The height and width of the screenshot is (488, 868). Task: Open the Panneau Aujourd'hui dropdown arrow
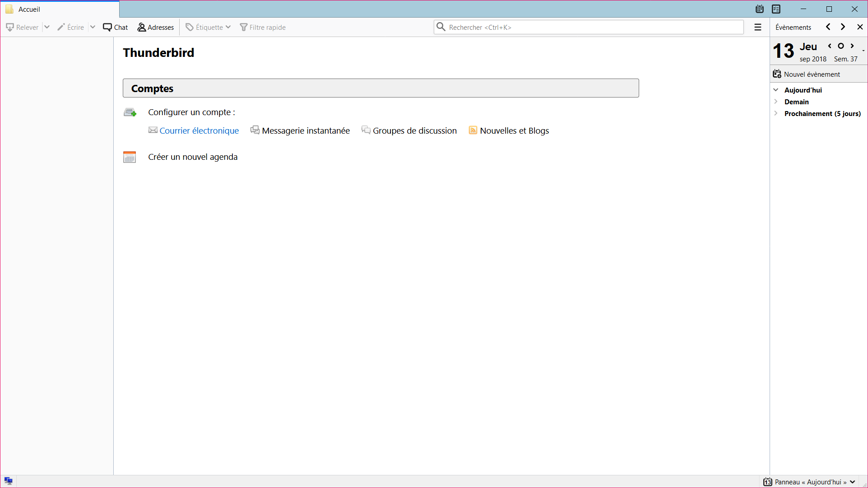[x=853, y=482]
